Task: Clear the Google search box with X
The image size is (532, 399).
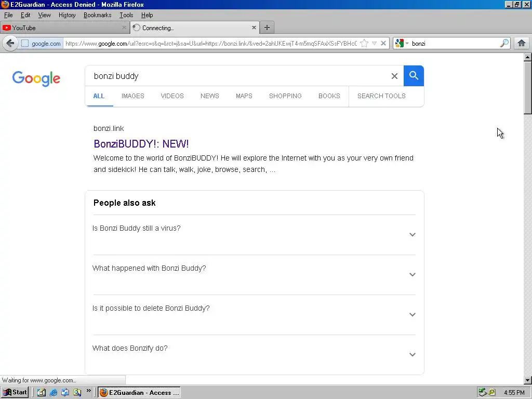Action: 394,76
